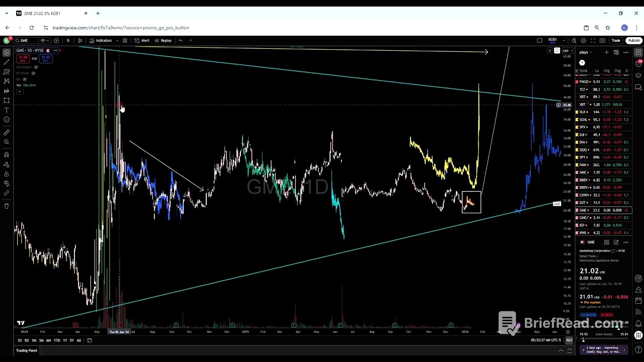This screenshot has width=644, height=362.
Task: Show the FF EMAR indicator via eye icon
Action: [x=34, y=73]
